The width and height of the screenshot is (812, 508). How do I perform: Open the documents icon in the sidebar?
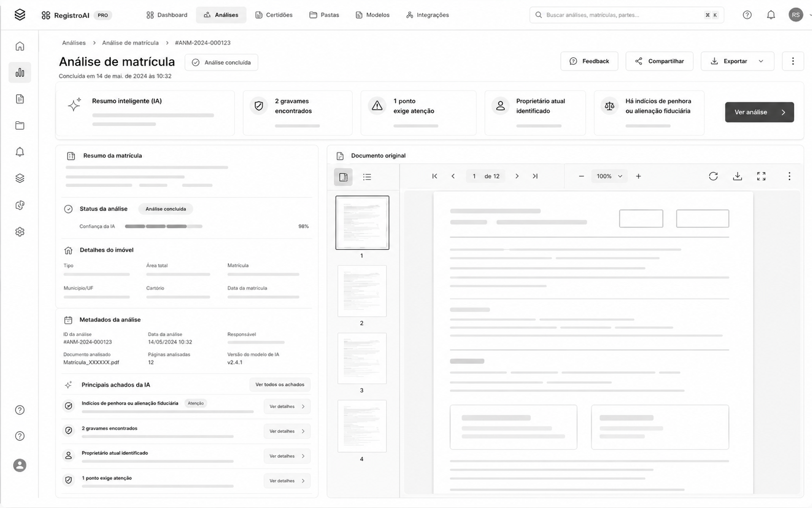[19, 99]
